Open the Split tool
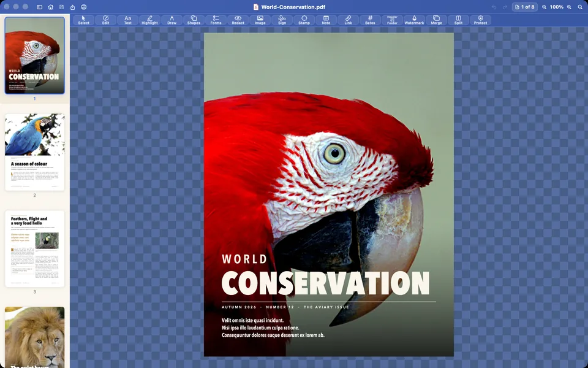Image resolution: width=588 pixels, height=368 pixels. (x=458, y=20)
